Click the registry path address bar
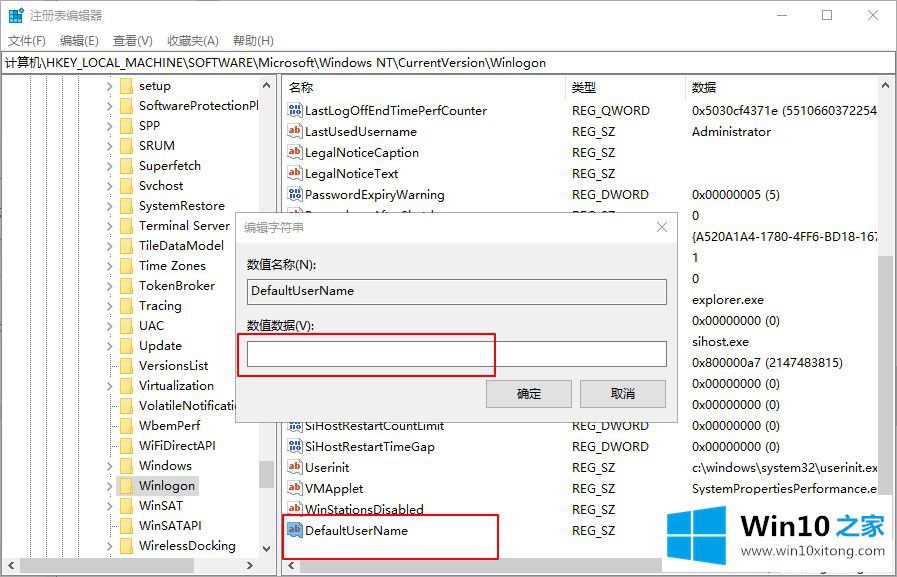 (448, 63)
